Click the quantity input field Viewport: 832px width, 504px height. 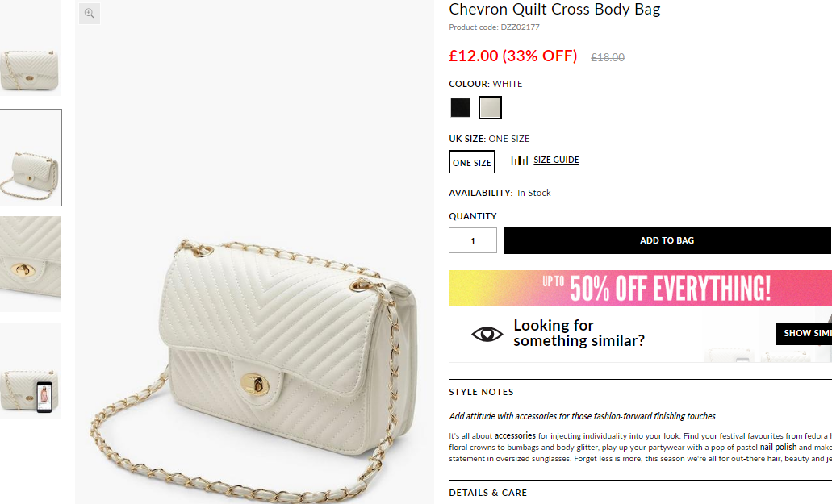[473, 240]
